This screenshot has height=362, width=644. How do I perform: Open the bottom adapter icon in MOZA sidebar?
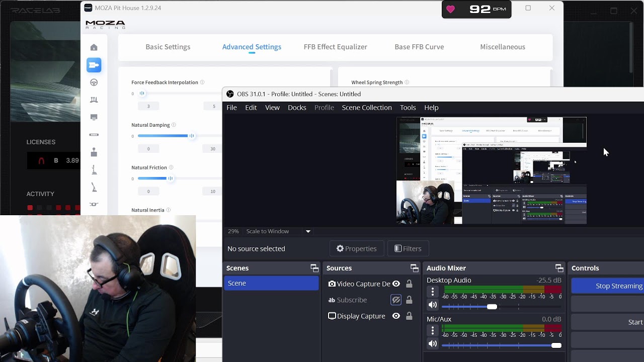tap(94, 204)
